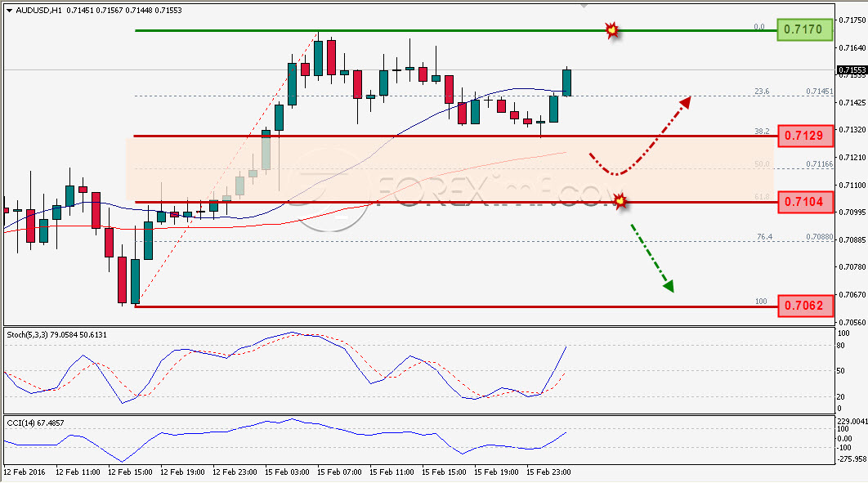Click the 12 Feb 11:00 time label
868x483 pixels.
click(78, 472)
